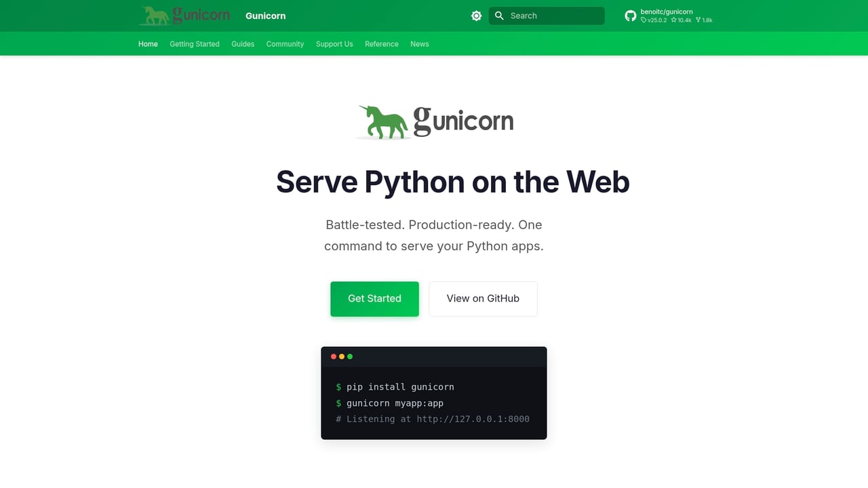
Task: Open the Guides section
Action: [x=243, y=43]
